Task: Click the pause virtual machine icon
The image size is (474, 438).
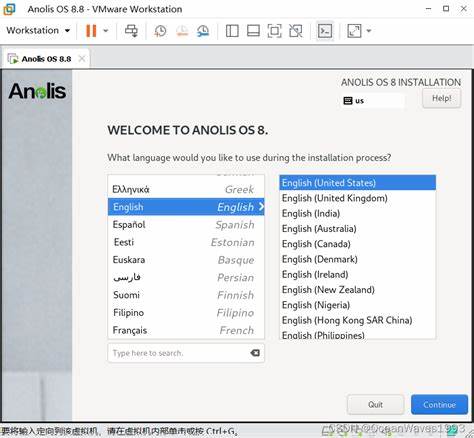Action: click(x=91, y=31)
